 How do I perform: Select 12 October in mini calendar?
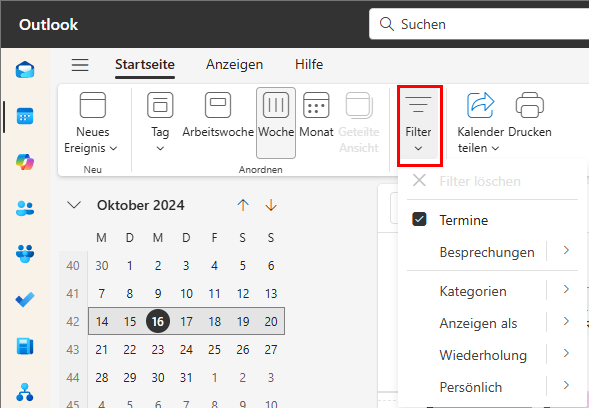click(x=243, y=293)
